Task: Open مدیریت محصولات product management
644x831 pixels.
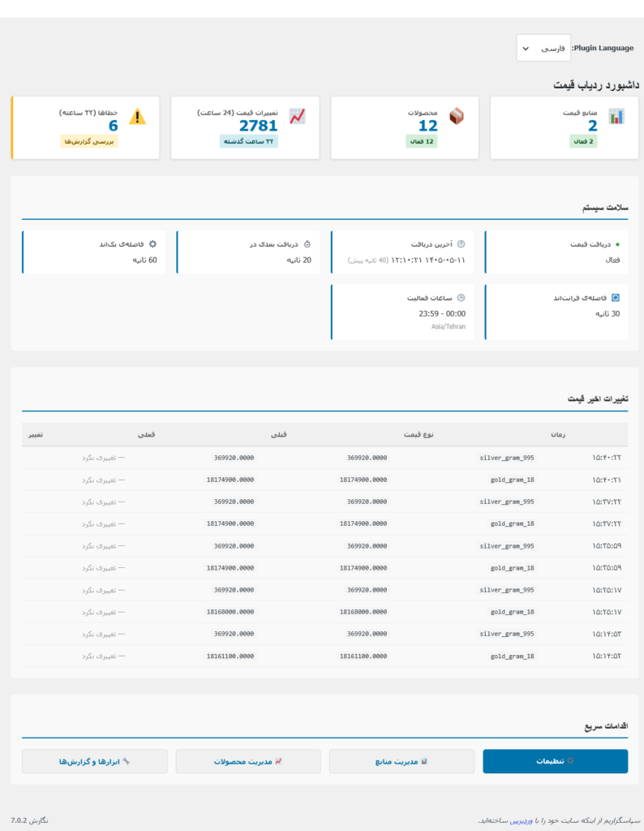Action: [248, 761]
